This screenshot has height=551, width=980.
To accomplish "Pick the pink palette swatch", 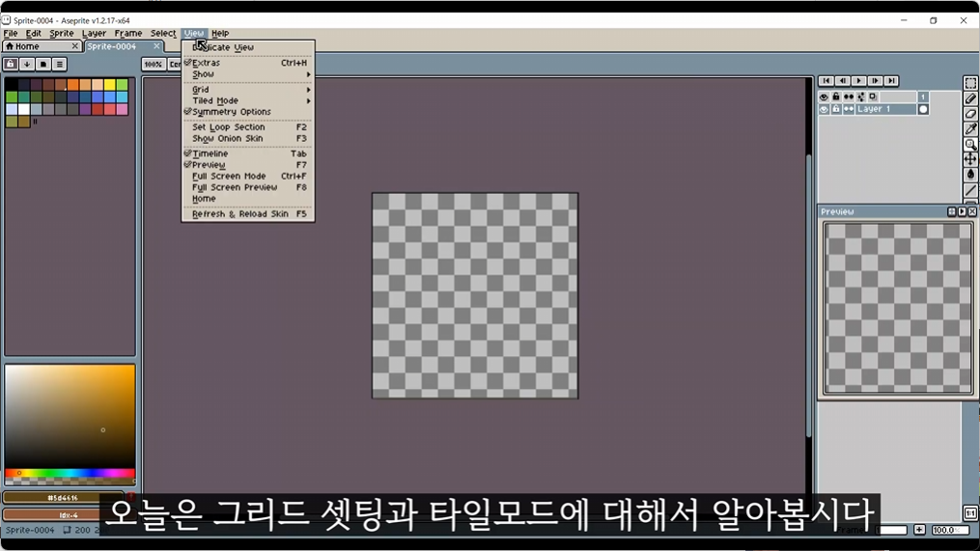I will point(122,109).
